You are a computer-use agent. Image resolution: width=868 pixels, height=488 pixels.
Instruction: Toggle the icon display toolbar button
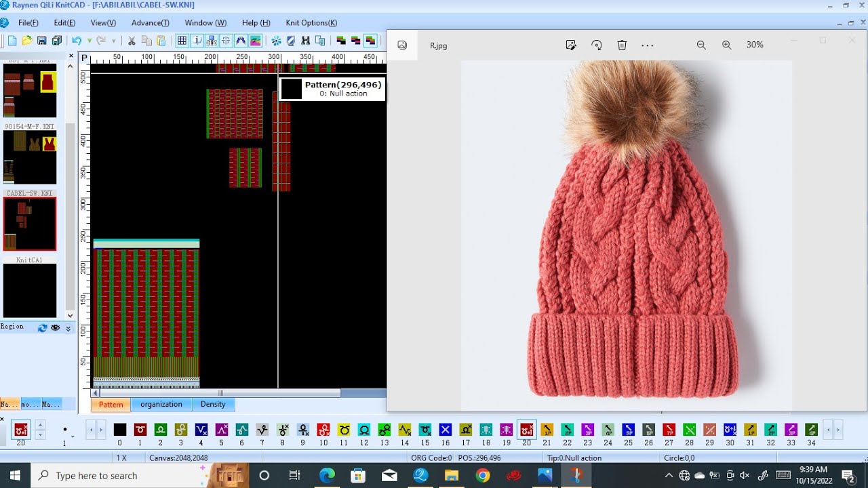point(212,41)
